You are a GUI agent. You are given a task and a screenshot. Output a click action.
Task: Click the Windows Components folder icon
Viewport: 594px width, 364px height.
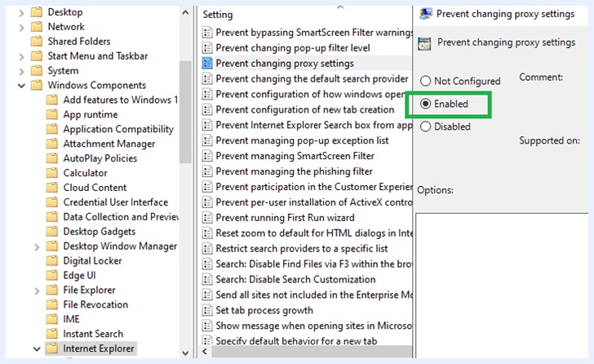pyautogui.click(x=37, y=86)
